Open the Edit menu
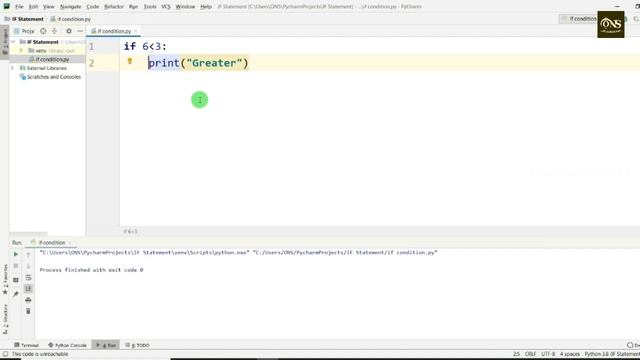Screen dimensions: 640x360 (33, 7)
